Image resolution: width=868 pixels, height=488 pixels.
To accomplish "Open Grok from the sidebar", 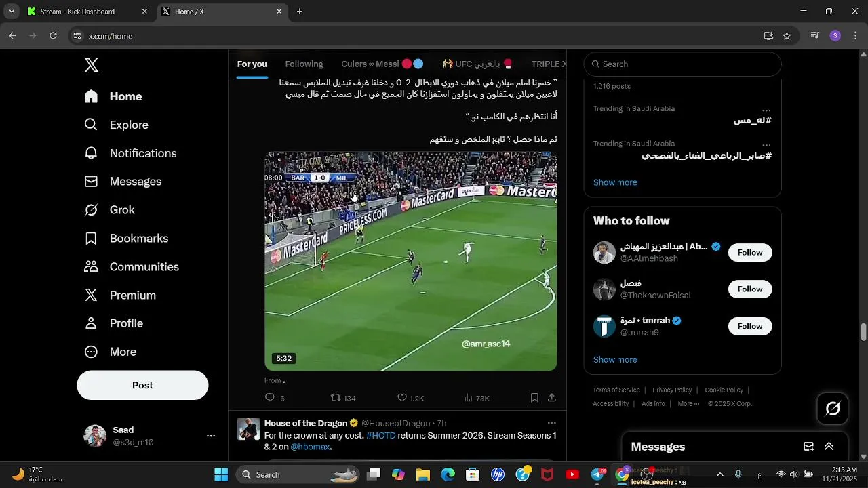I will 109,210.
